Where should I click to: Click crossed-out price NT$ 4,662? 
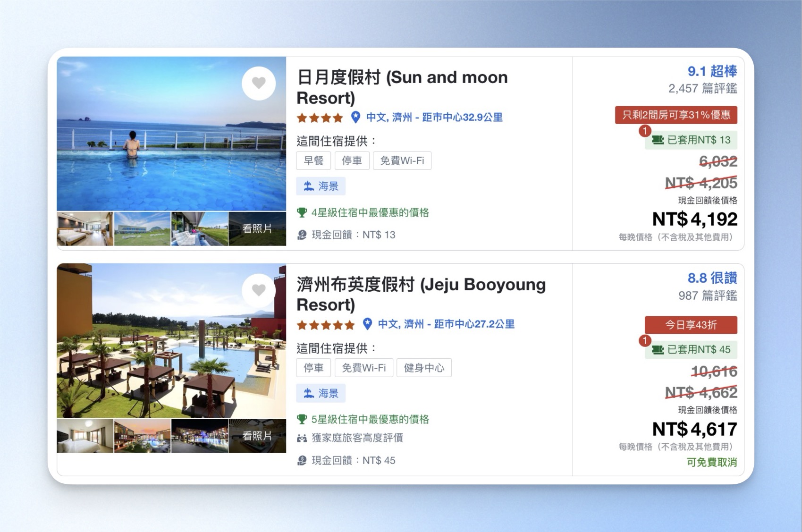coord(701,392)
